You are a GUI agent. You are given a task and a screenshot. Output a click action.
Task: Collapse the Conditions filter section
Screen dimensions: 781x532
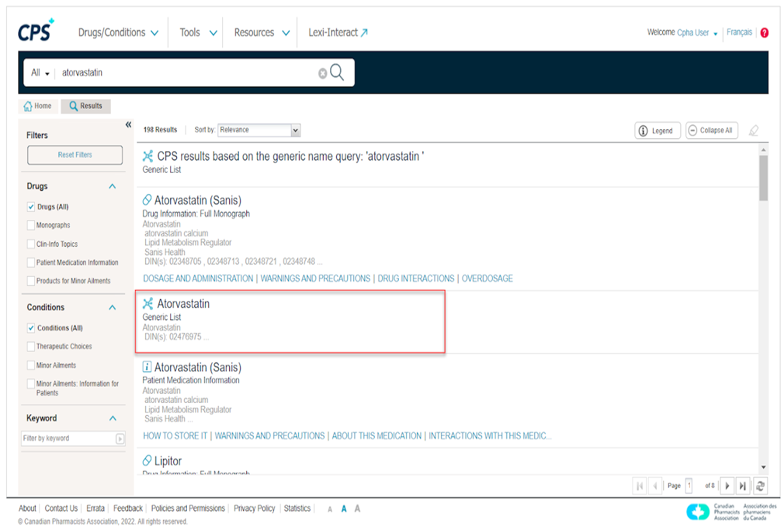(x=112, y=307)
